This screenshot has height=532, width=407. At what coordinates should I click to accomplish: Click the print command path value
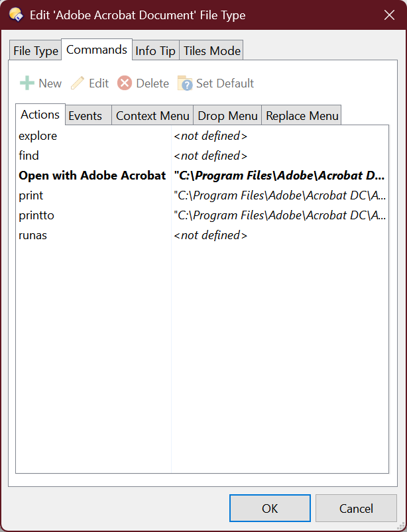[280, 195]
